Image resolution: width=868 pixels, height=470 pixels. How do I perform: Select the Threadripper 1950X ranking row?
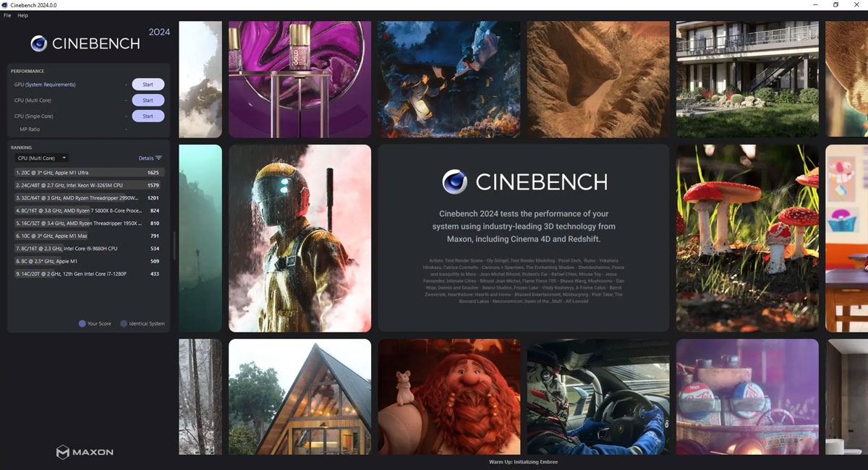click(x=89, y=223)
